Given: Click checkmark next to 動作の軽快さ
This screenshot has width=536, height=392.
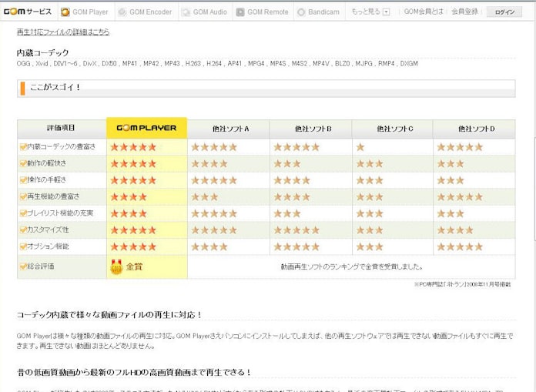Looking at the screenshot, I should click(23, 163).
